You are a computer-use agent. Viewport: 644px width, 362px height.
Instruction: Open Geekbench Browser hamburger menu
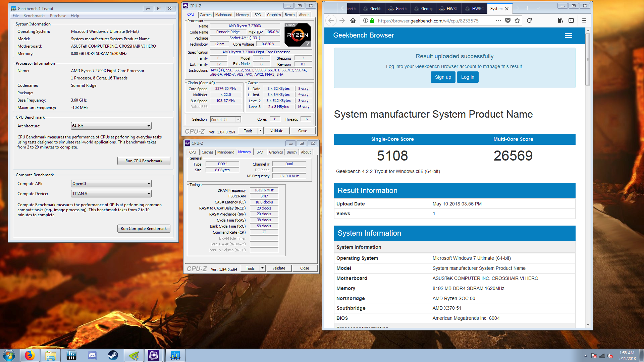coord(568,36)
